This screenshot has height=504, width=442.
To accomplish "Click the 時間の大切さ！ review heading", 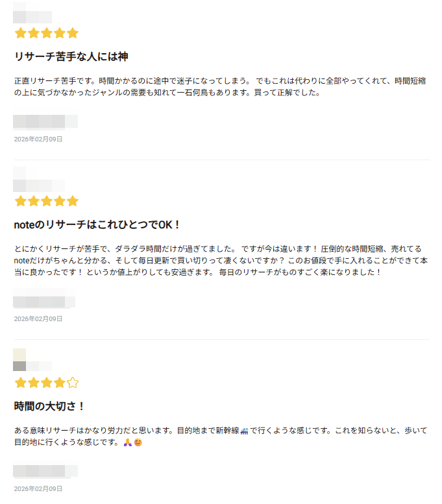I will 50,407.
